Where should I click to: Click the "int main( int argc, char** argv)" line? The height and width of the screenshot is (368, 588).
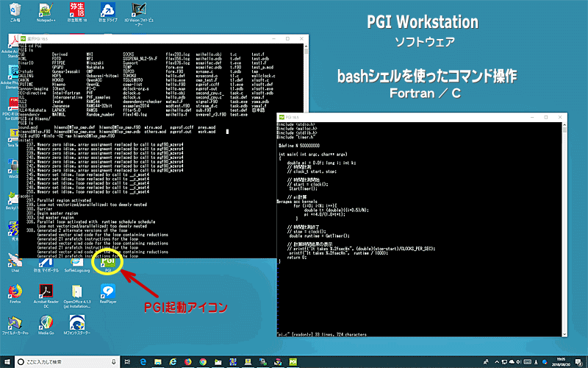[x=313, y=155]
